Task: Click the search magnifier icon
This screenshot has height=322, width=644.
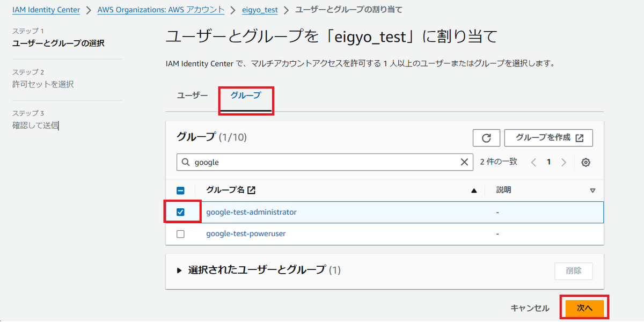Action: pyautogui.click(x=186, y=162)
